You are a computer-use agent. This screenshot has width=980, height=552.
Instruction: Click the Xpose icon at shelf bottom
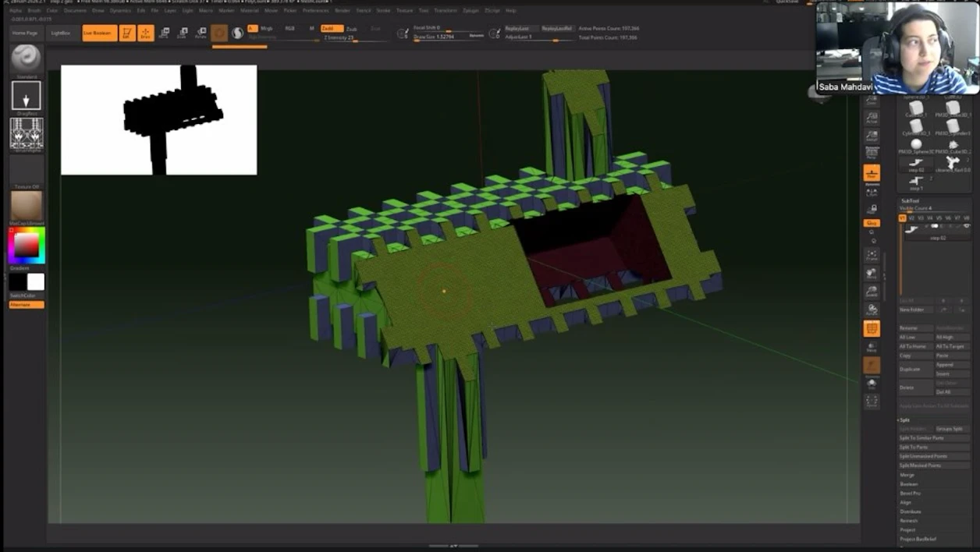(872, 402)
